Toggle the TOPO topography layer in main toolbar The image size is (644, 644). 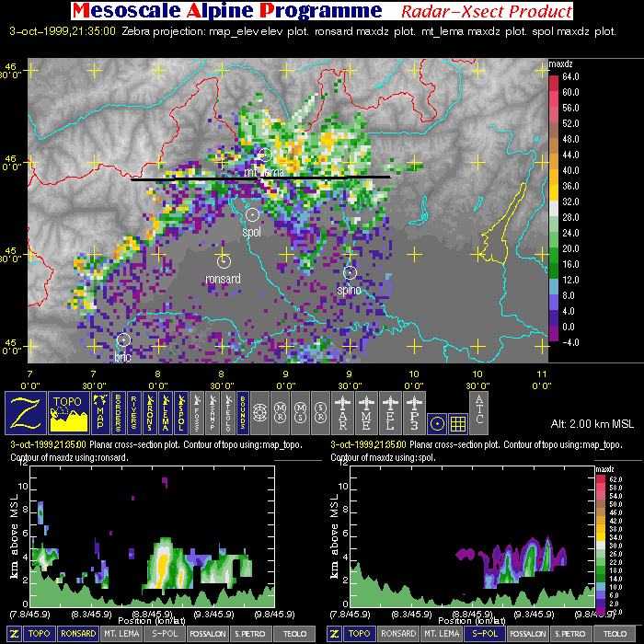67,411
